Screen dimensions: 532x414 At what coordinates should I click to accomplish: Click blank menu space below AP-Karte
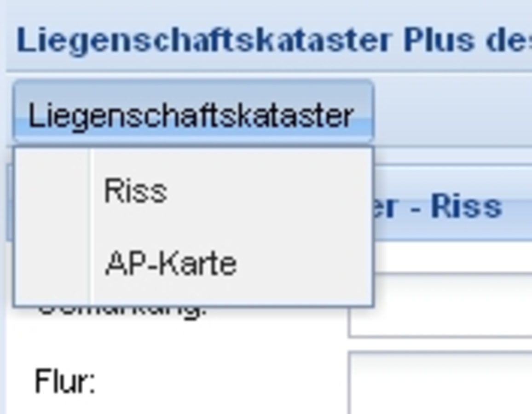click(230, 294)
